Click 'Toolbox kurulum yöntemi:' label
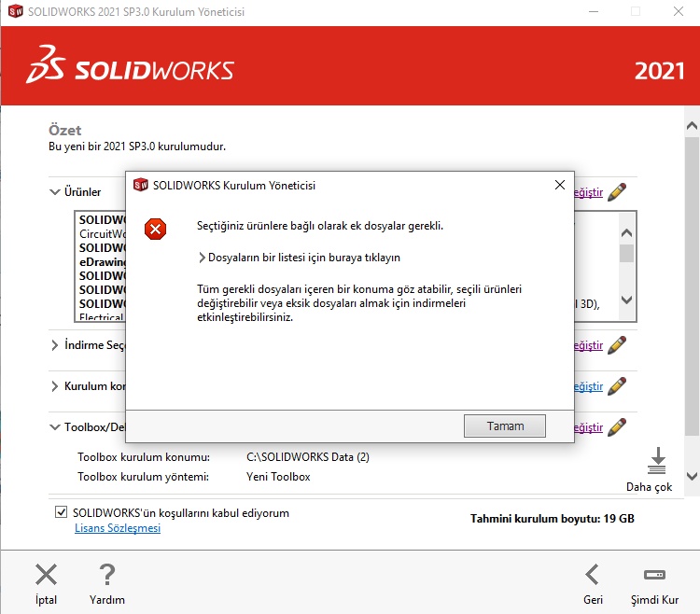The width and height of the screenshot is (700, 614). (144, 477)
